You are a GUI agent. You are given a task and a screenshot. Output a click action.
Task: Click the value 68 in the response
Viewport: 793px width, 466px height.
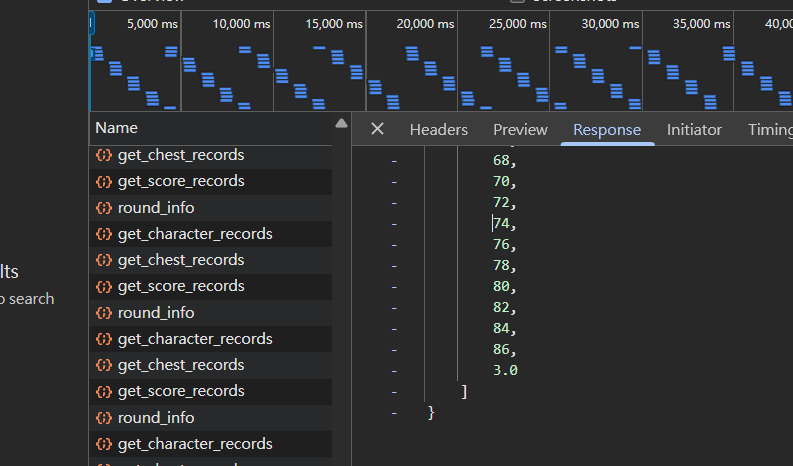click(501, 160)
